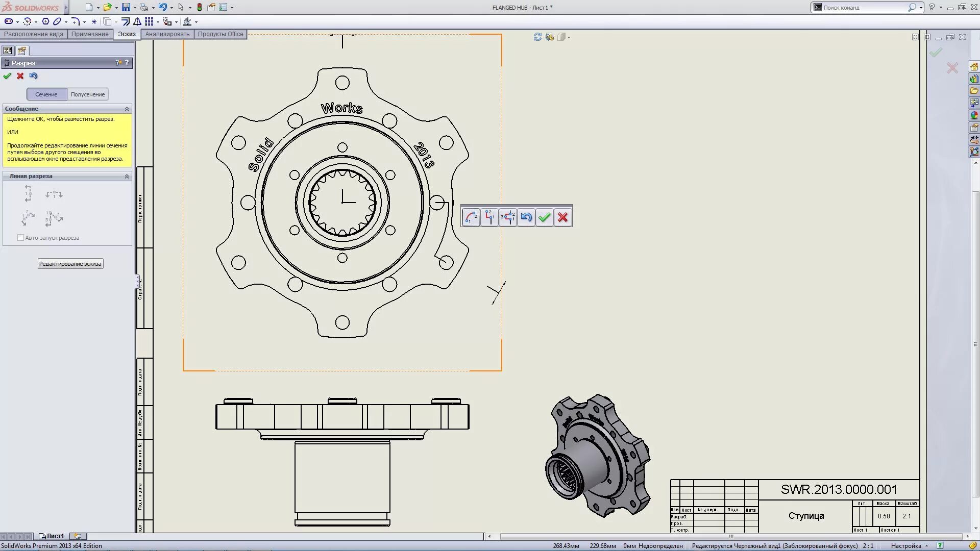The width and height of the screenshot is (980, 551).
Task: Click Настройка in the status bar
Action: click(906, 546)
